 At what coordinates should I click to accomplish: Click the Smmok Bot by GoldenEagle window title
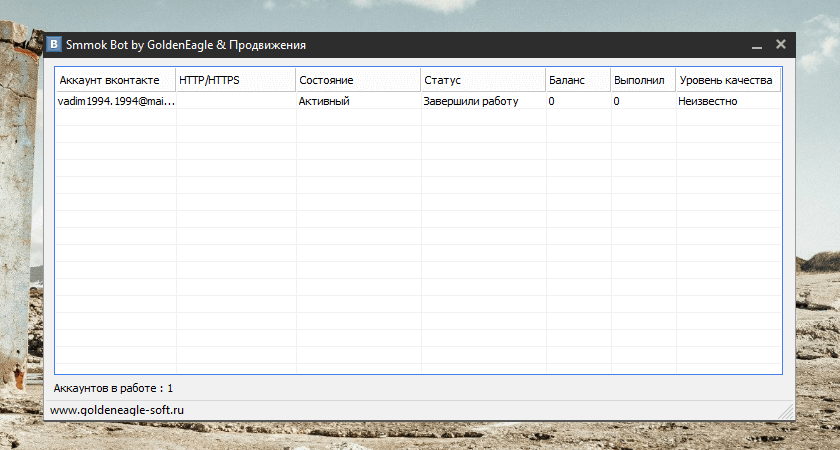point(186,45)
